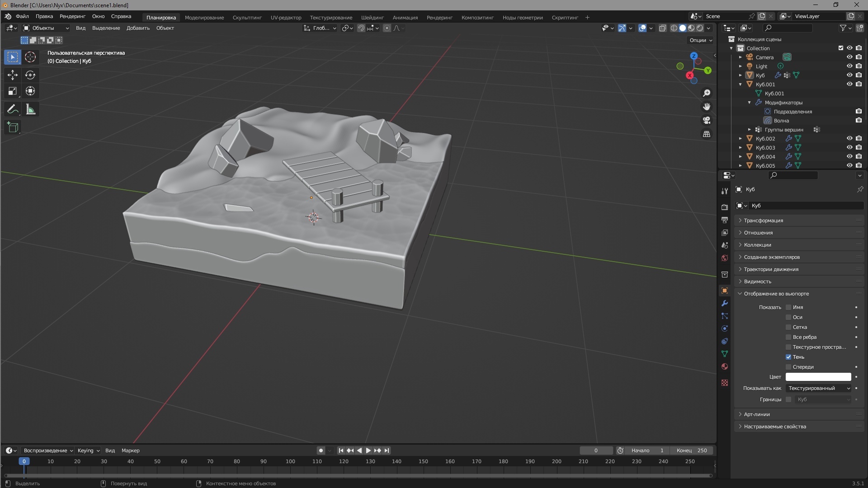Enable Тень checkbox in viewport display

click(788, 357)
